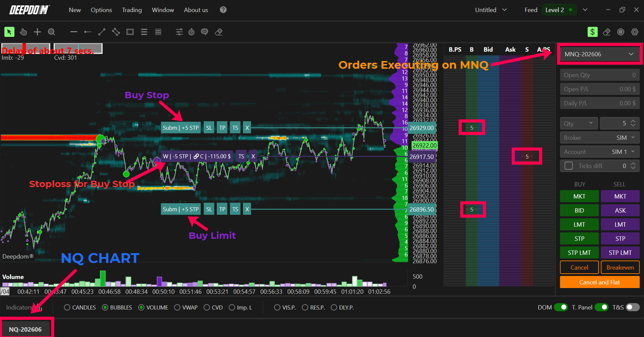
Task: Open the help question mark icon
Action: pos(223,10)
